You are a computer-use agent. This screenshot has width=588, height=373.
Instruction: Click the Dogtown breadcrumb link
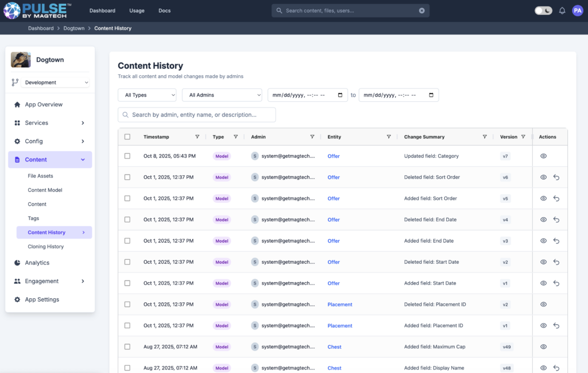click(x=73, y=28)
